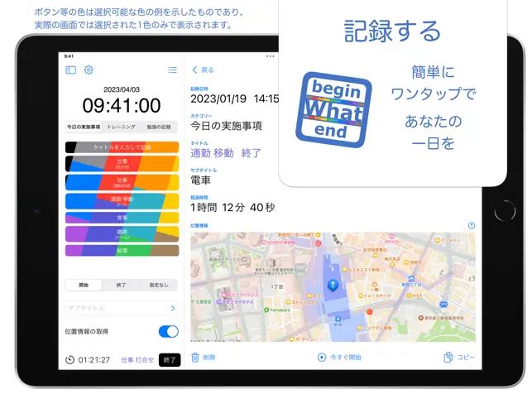
Task: Tap the stopwatch icon beside 01:21:27
Action: pyautogui.click(x=69, y=359)
